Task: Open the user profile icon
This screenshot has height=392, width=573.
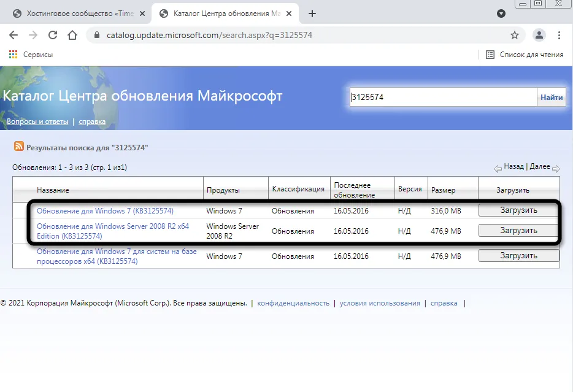Action: [539, 35]
